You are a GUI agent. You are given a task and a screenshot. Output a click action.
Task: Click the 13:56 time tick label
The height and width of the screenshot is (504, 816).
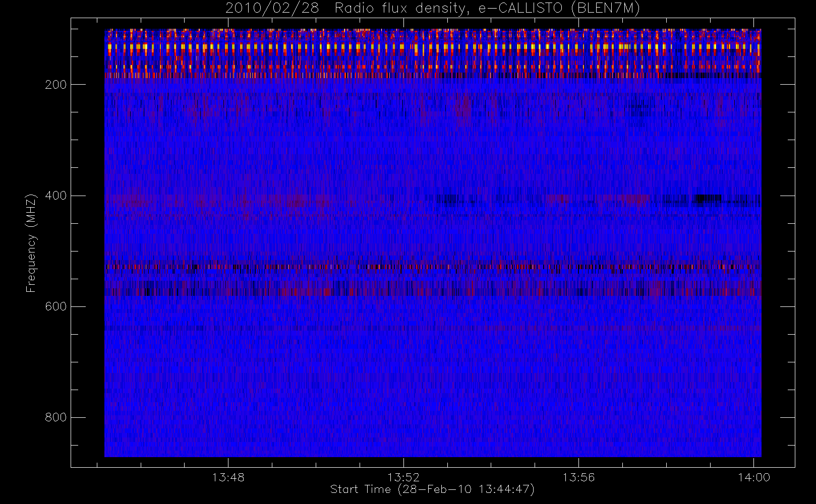point(578,477)
